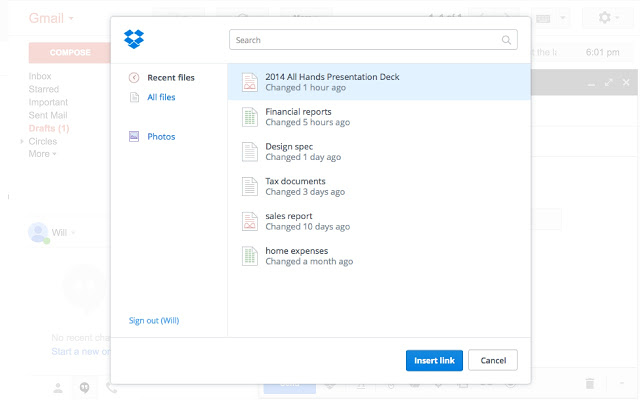640x400 pixels.
Task: Switch to All files view
Action: [x=163, y=97]
